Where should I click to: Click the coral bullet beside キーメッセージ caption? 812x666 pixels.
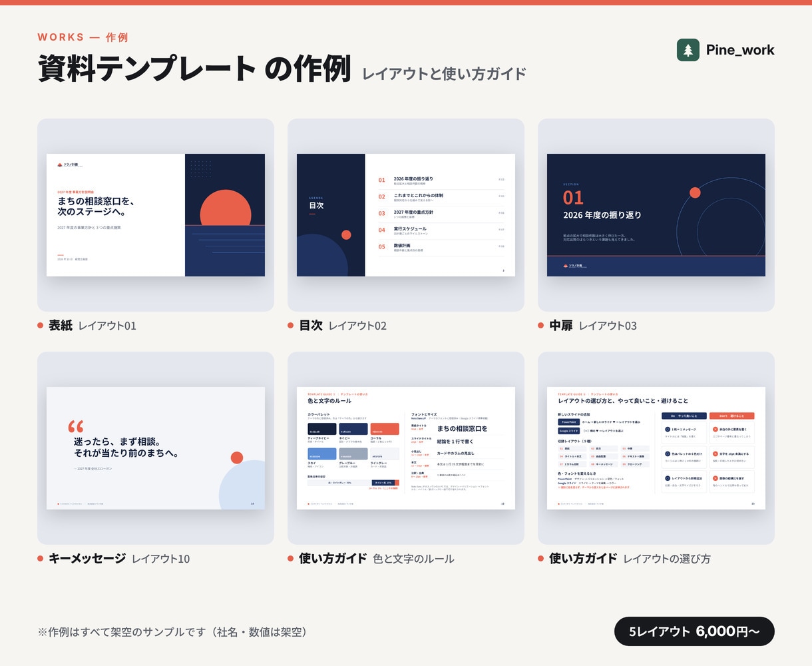click(x=41, y=559)
